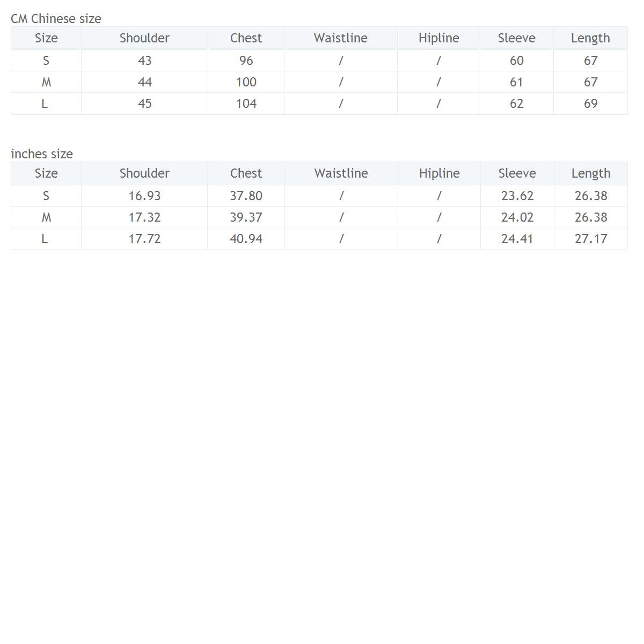
Task: Click the "CM Chinese size" table title
Action: click(x=56, y=19)
